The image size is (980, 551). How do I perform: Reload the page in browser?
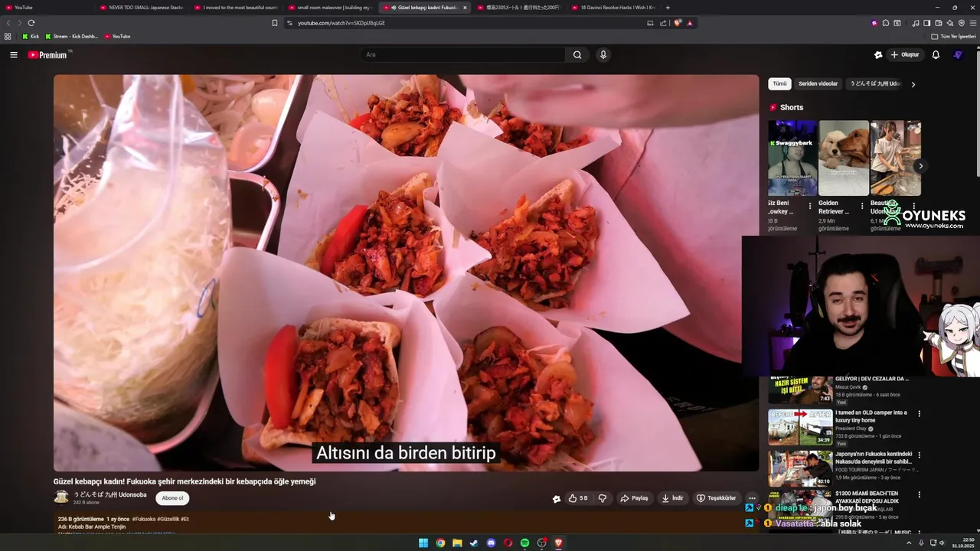point(31,23)
